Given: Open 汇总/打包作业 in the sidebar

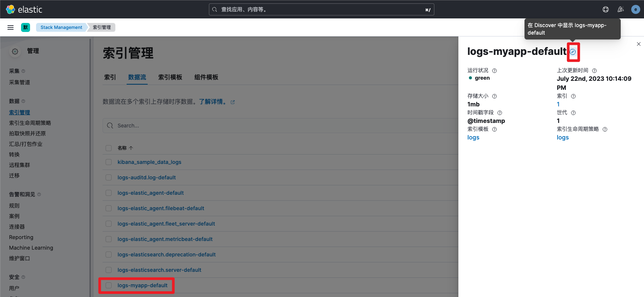Looking at the screenshot, I should (x=26, y=144).
